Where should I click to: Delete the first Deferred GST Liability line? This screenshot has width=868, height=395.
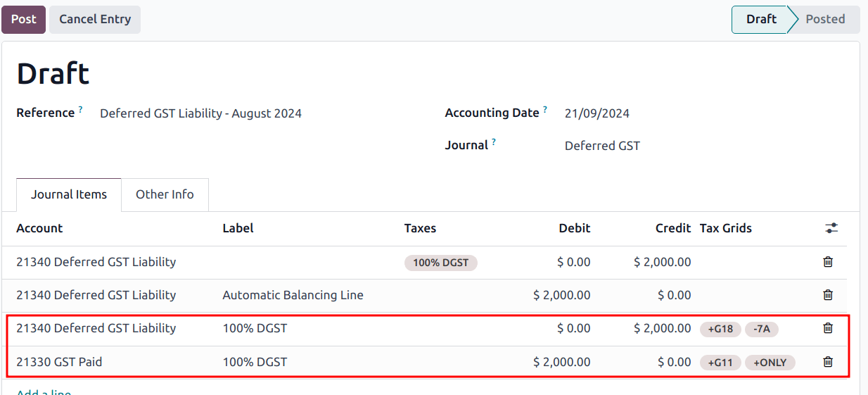[828, 262]
